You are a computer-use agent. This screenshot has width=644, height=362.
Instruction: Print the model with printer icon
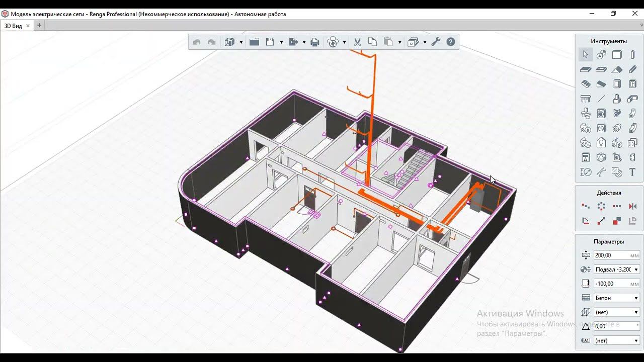pyautogui.click(x=315, y=42)
